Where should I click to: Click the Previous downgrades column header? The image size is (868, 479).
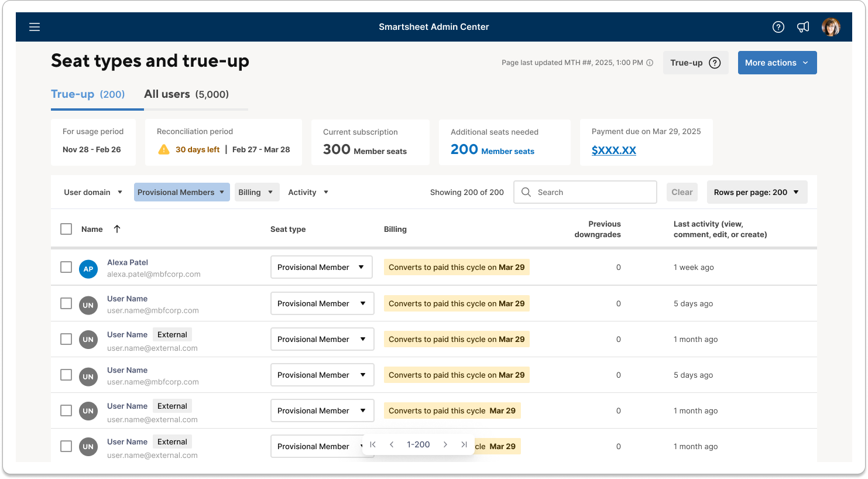tap(598, 229)
